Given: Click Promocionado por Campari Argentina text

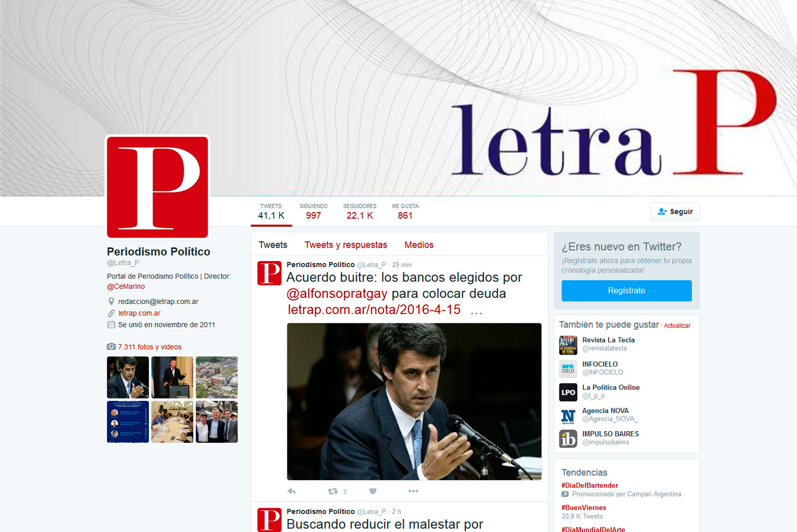Looking at the screenshot, I should pyautogui.click(x=627, y=494).
